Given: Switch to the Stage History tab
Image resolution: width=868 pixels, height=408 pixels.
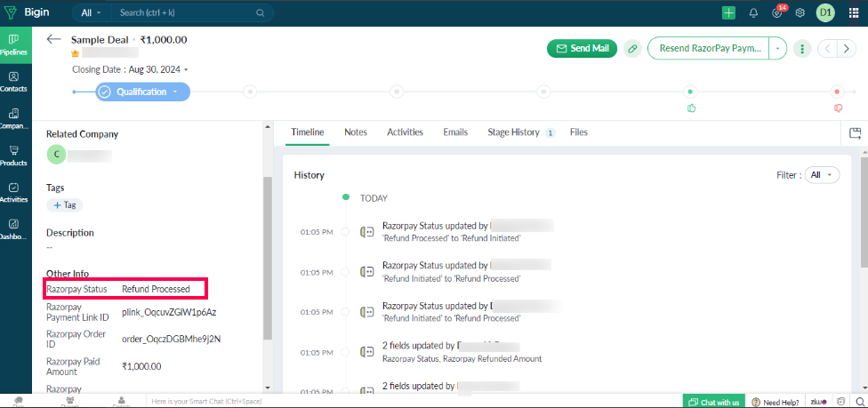Looking at the screenshot, I should (x=521, y=132).
